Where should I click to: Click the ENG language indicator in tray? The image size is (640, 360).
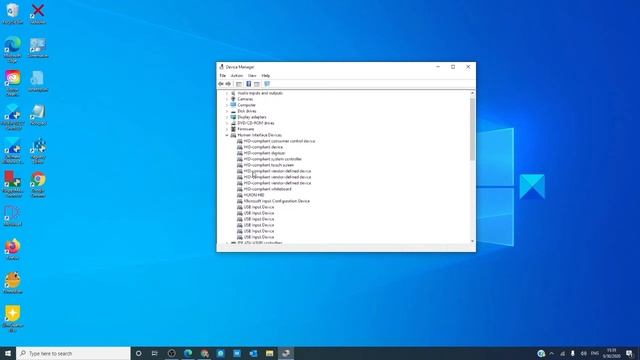pyautogui.click(x=595, y=353)
